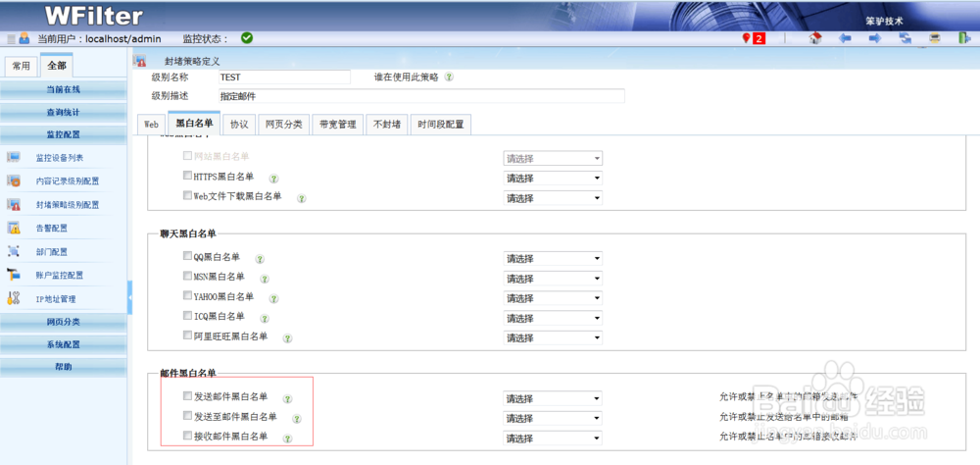The image size is (980, 465).
Task: Log out using the green exit door icon
Action: (x=963, y=38)
